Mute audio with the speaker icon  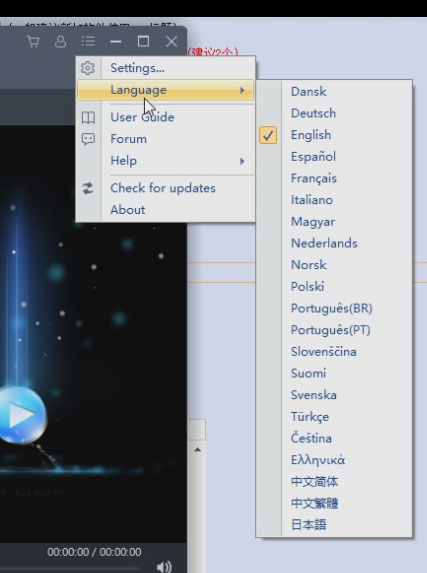(164, 566)
